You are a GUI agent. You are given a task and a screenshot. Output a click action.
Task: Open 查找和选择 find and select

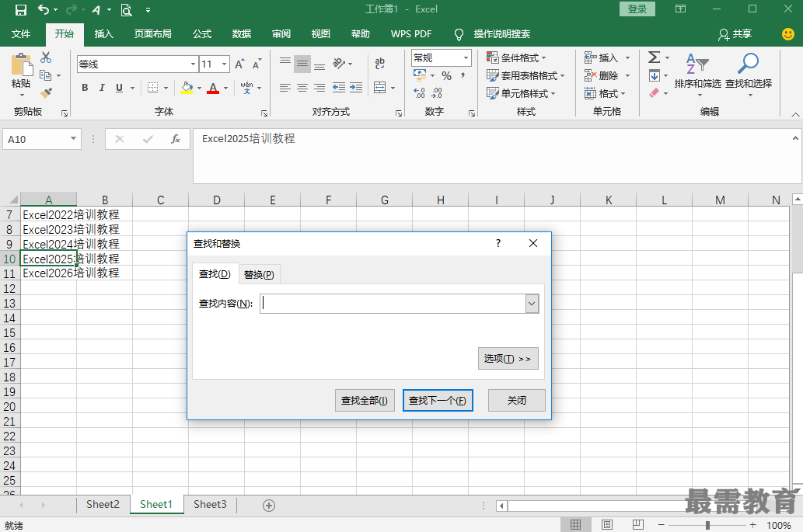click(x=749, y=73)
